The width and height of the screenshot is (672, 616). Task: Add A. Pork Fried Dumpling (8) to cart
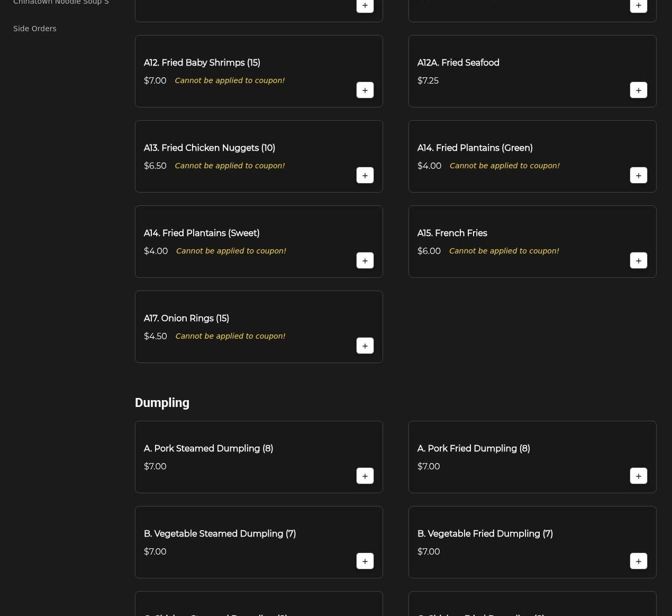(639, 476)
